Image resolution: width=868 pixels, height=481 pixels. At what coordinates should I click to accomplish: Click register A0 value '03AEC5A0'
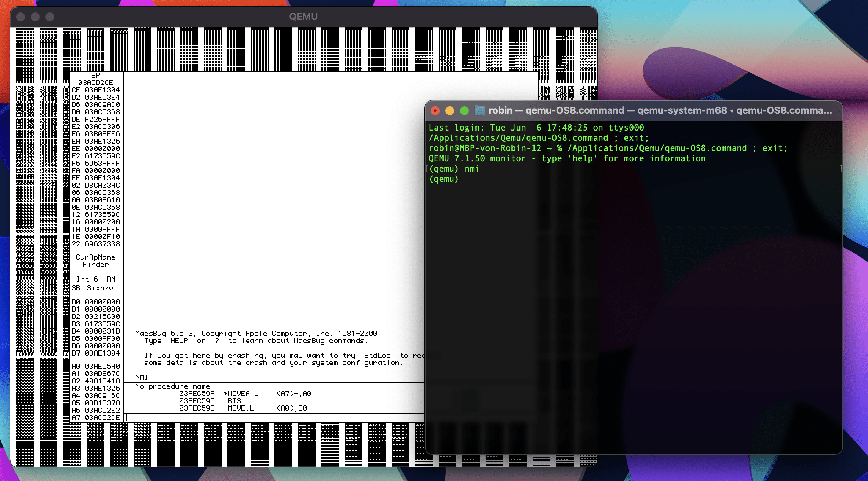tap(102, 366)
